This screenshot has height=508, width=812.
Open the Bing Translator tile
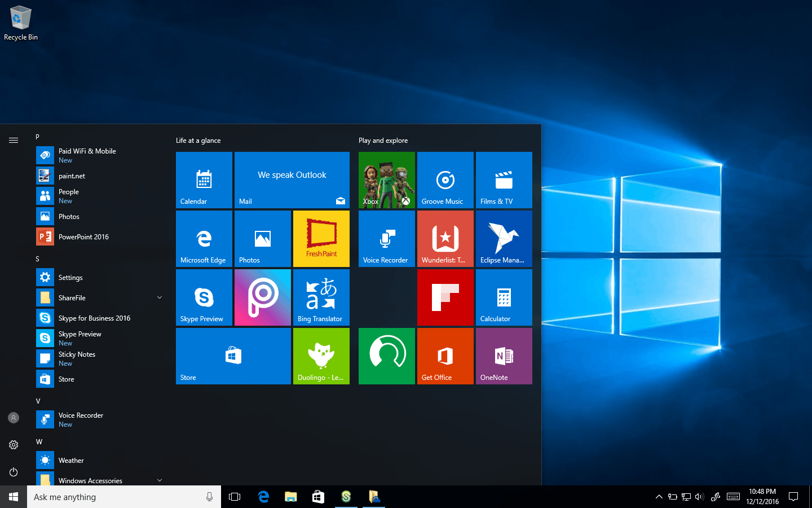[x=321, y=297]
